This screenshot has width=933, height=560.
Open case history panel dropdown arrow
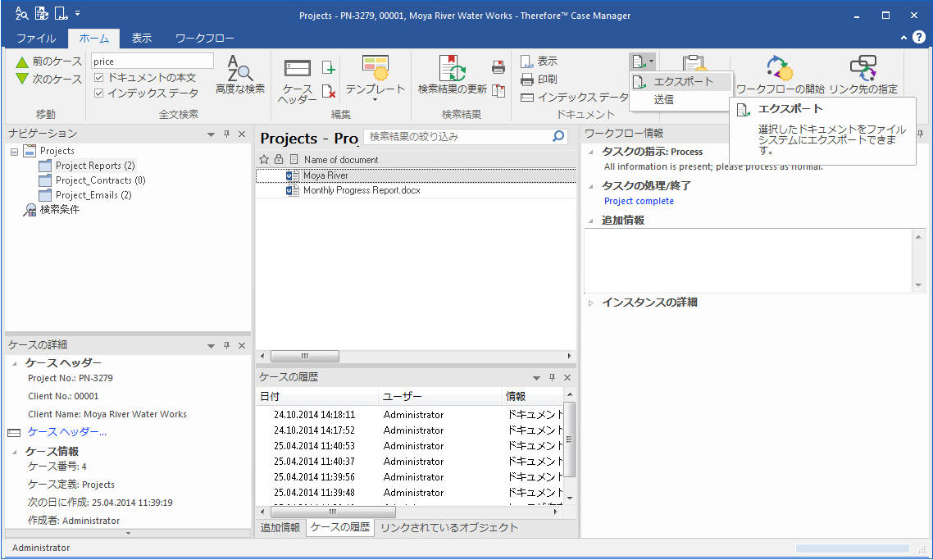coord(536,378)
